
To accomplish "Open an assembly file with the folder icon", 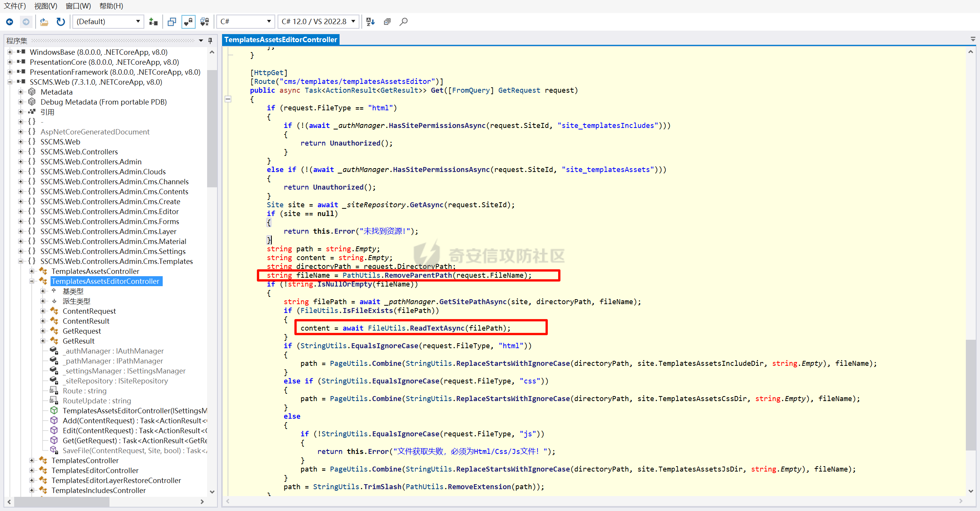I will pos(44,22).
